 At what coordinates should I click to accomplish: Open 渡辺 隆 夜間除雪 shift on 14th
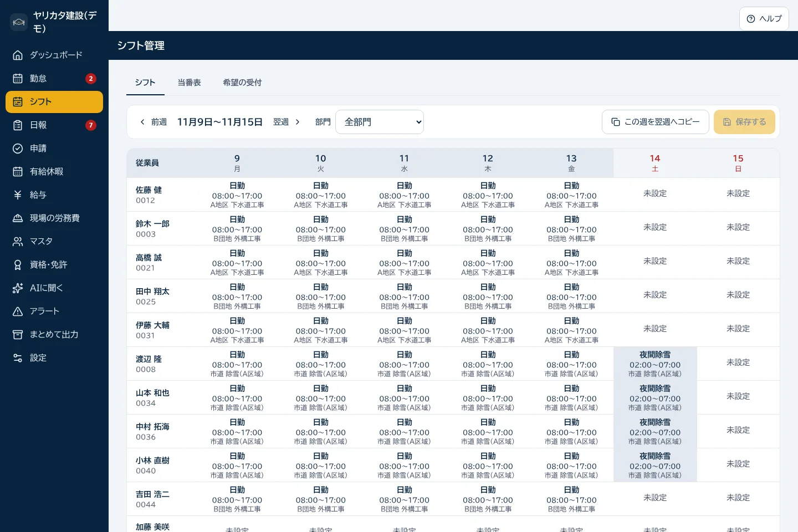point(655,364)
